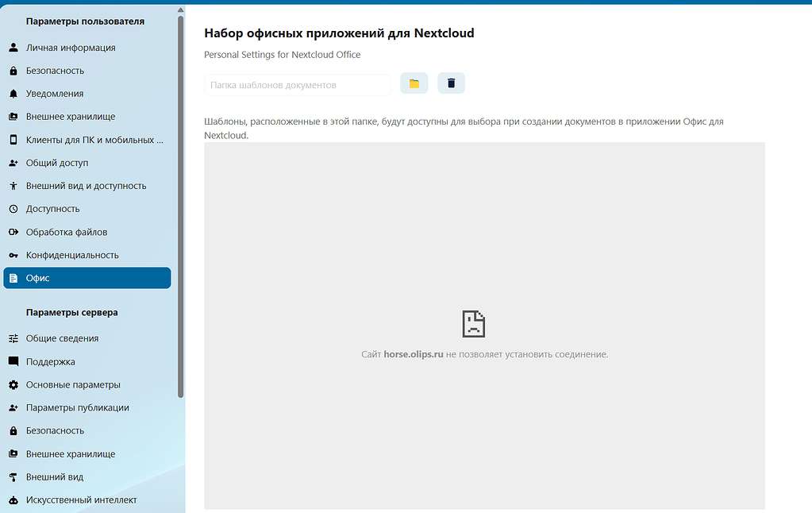The width and height of the screenshot is (812, 513).
Task: Open Параметры публикации
Action: click(x=87, y=408)
